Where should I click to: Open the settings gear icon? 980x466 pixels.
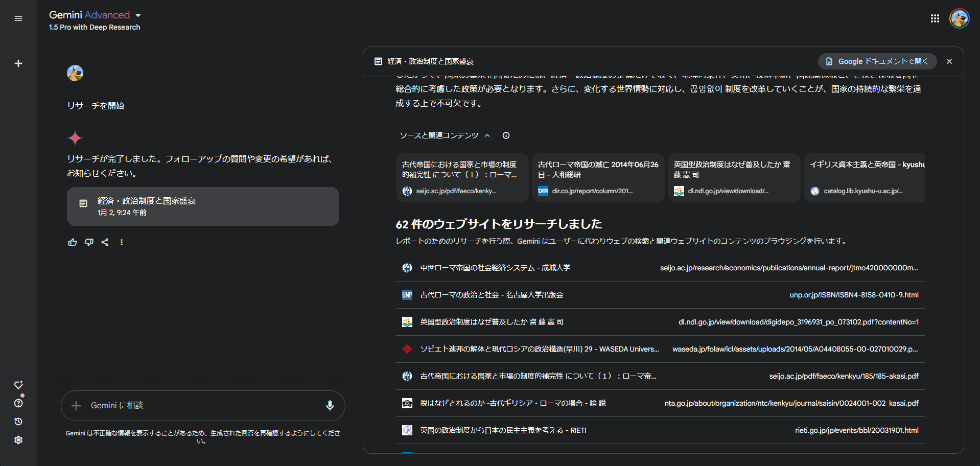click(18, 440)
